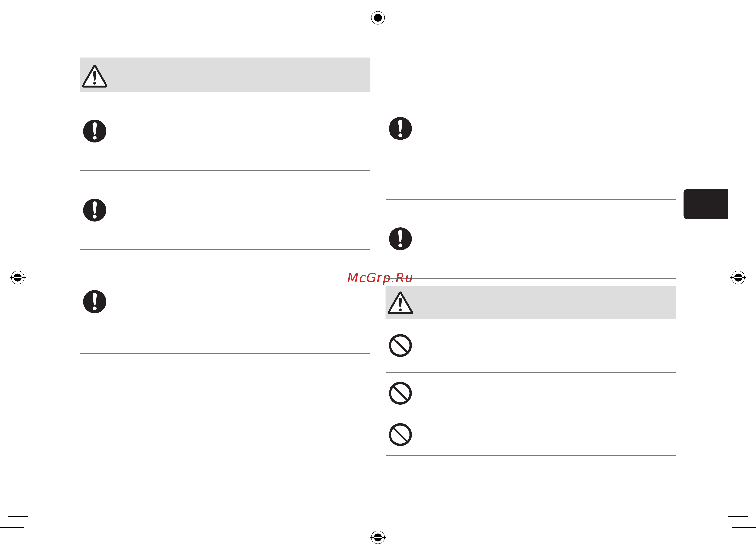Click the empty area of the right gray header banner
The image size is (756, 555).
tap(544, 302)
